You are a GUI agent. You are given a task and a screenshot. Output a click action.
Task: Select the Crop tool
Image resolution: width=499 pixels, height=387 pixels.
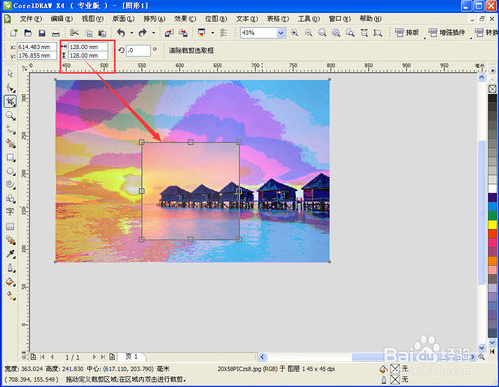(10, 101)
